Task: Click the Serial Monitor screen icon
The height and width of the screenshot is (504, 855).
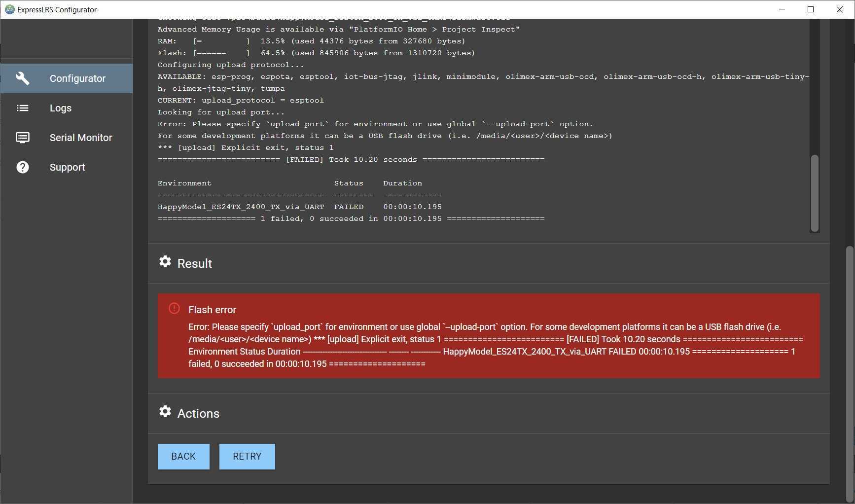Action: pyautogui.click(x=23, y=138)
